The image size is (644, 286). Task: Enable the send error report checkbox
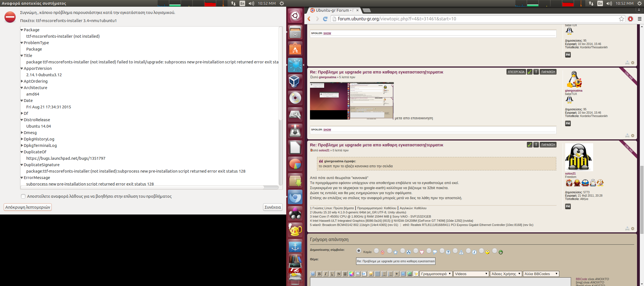tap(23, 196)
